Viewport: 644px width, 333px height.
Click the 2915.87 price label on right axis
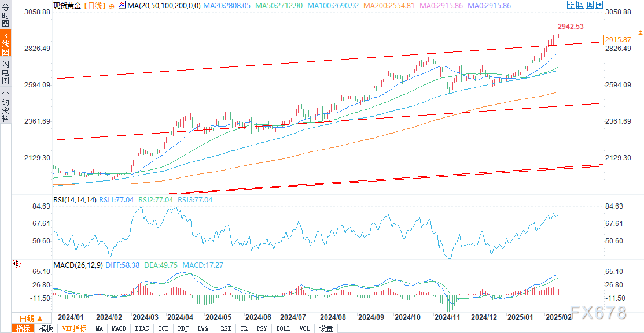(x=622, y=39)
